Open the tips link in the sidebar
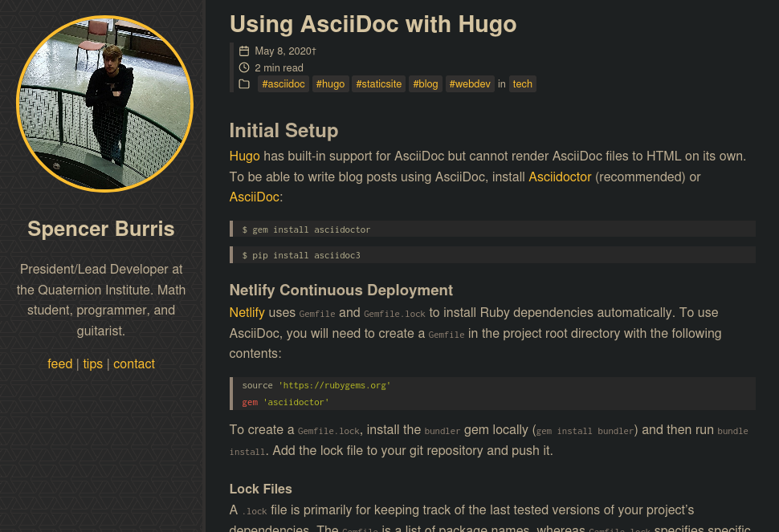 pyautogui.click(x=93, y=363)
